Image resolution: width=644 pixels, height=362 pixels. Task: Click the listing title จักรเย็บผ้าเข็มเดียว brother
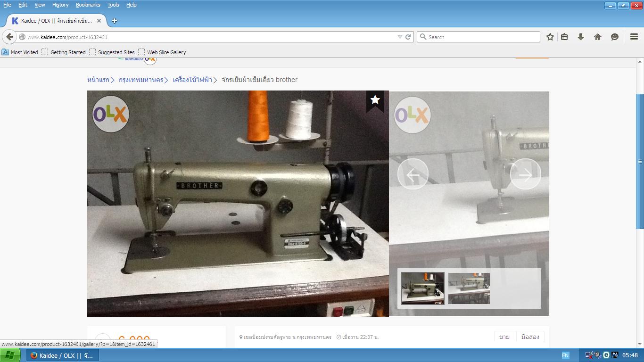pos(259,80)
